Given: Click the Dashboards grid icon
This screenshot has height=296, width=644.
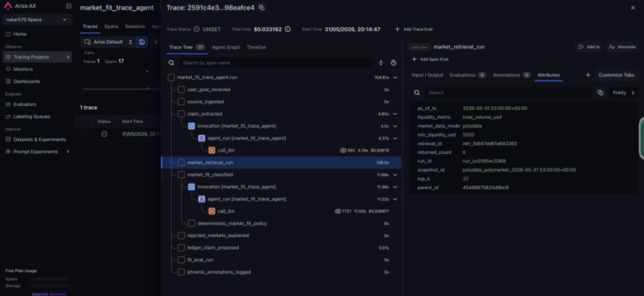Looking at the screenshot, I should point(8,81).
